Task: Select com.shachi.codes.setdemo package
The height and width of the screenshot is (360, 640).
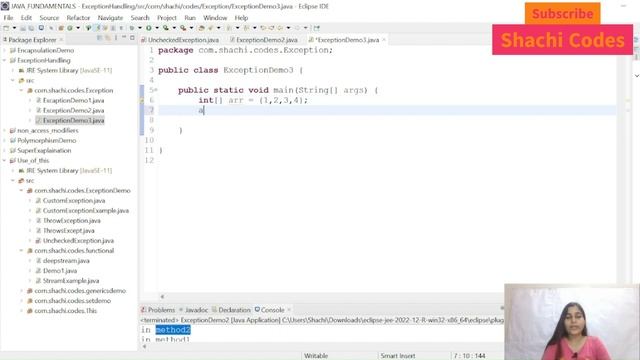Action: pos(69,301)
